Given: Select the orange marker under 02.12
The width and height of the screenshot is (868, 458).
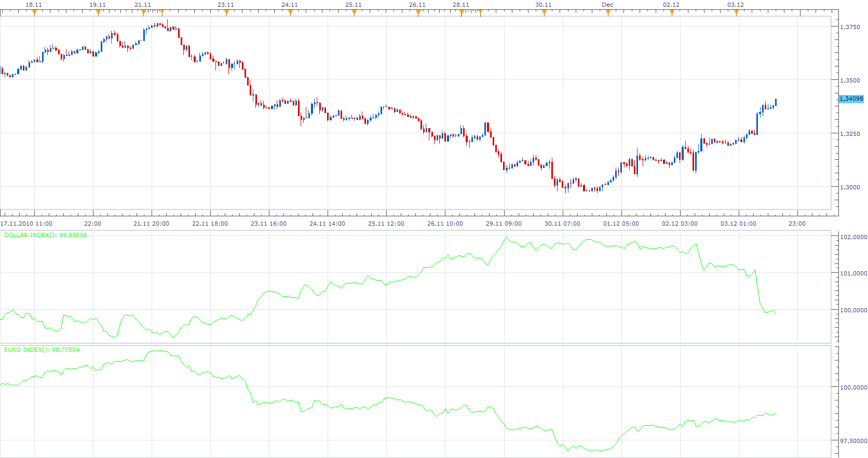Looking at the screenshot, I should pos(672,13).
